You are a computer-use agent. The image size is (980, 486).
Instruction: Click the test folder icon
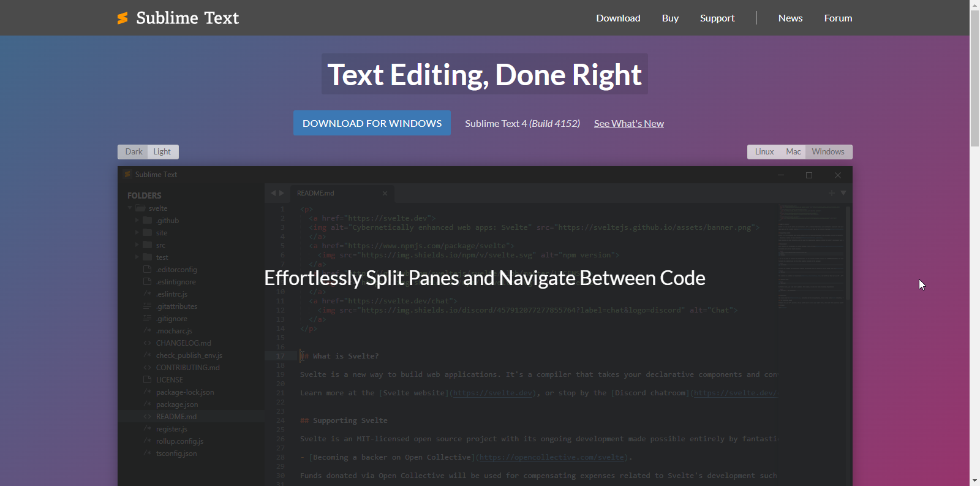(147, 257)
